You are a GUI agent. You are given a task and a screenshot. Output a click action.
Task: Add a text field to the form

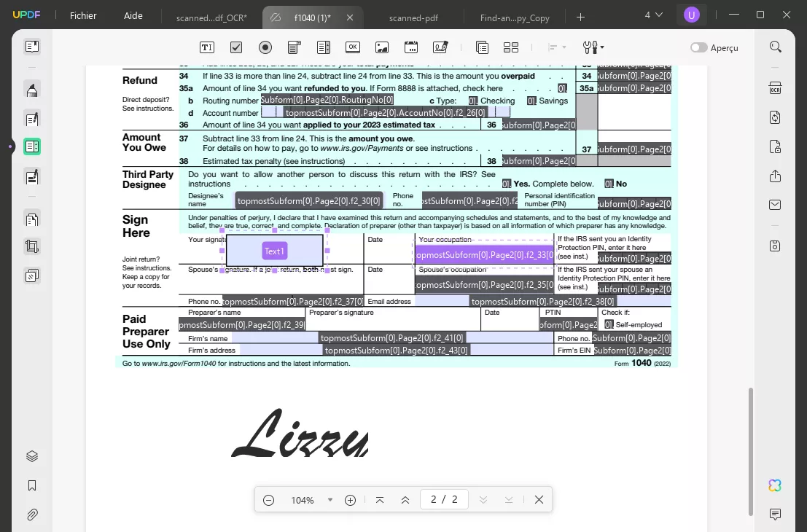pos(206,47)
